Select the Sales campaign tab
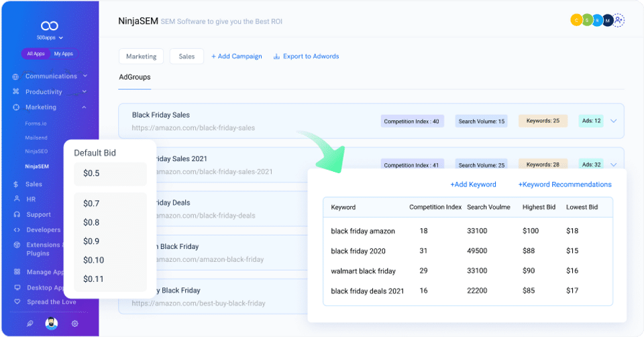The height and width of the screenshot is (337, 644). [x=186, y=56]
